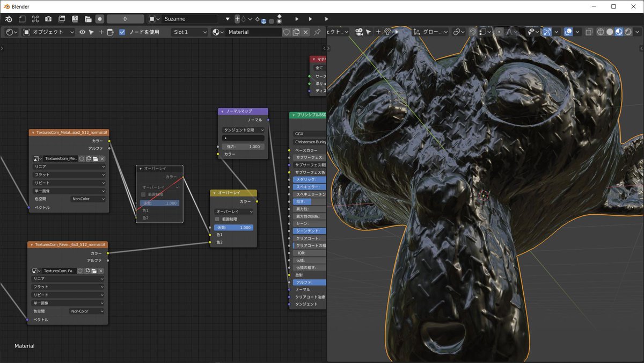Open タンジェント空間 dropdown in normal map node

[x=243, y=130]
